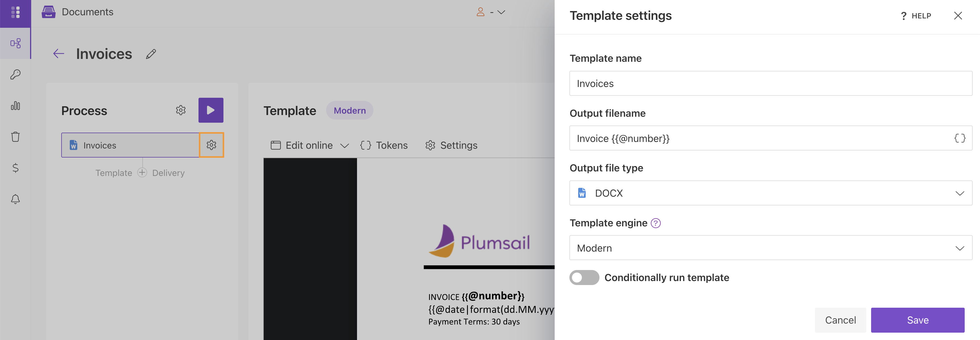The width and height of the screenshot is (980, 340).
Task: Click the pencil icon to rename Invoices
Action: click(x=151, y=54)
